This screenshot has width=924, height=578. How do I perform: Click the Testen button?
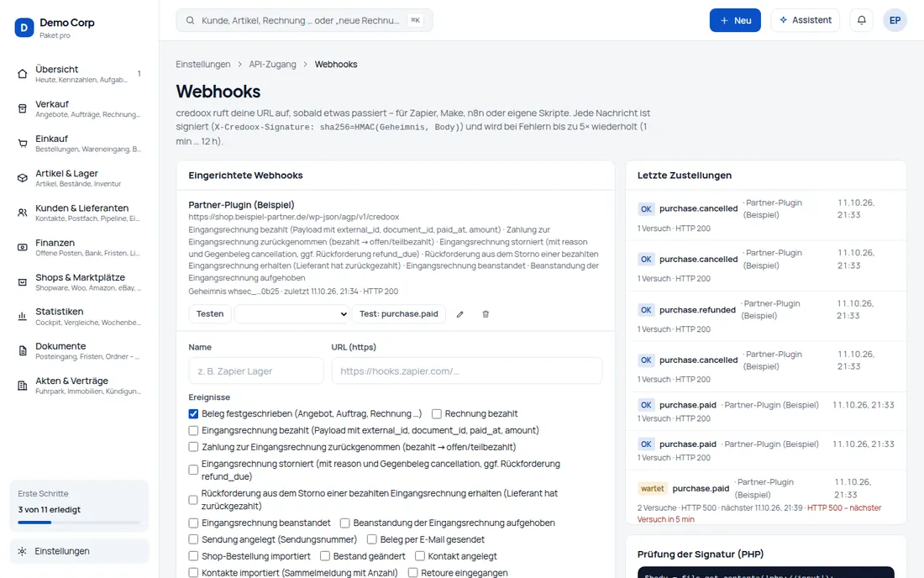click(x=210, y=314)
